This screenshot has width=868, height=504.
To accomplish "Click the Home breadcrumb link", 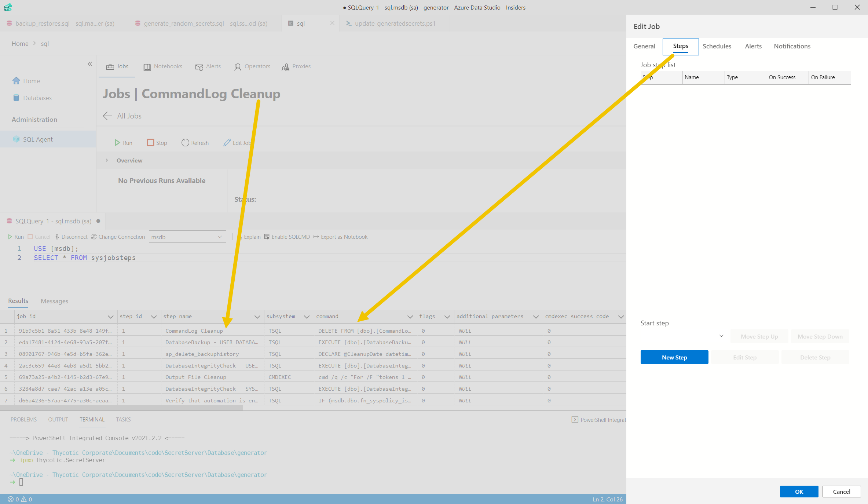I will [x=20, y=44].
